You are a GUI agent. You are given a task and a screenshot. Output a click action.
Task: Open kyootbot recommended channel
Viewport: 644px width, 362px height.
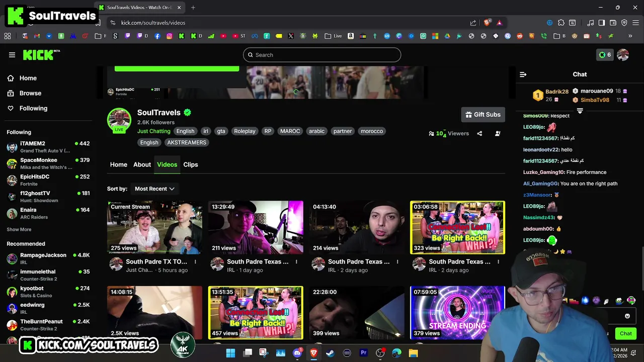[48, 292]
